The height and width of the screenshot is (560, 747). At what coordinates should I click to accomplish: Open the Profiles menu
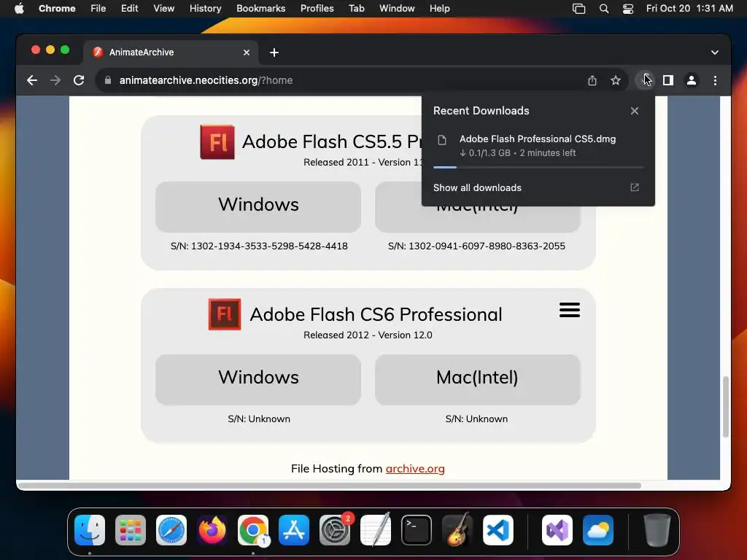[317, 9]
